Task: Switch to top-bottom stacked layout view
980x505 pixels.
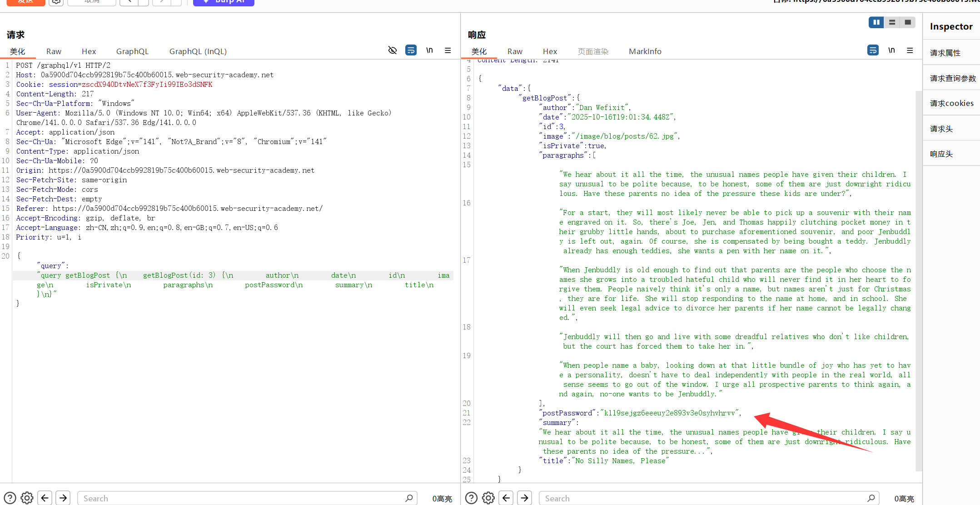Action: tap(892, 22)
